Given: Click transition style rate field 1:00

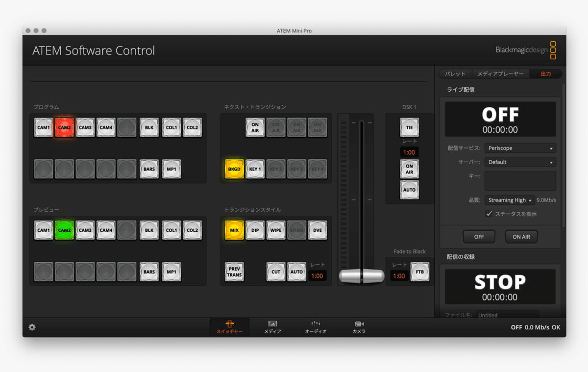Looking at the screenshot, I should click(317, 276).
